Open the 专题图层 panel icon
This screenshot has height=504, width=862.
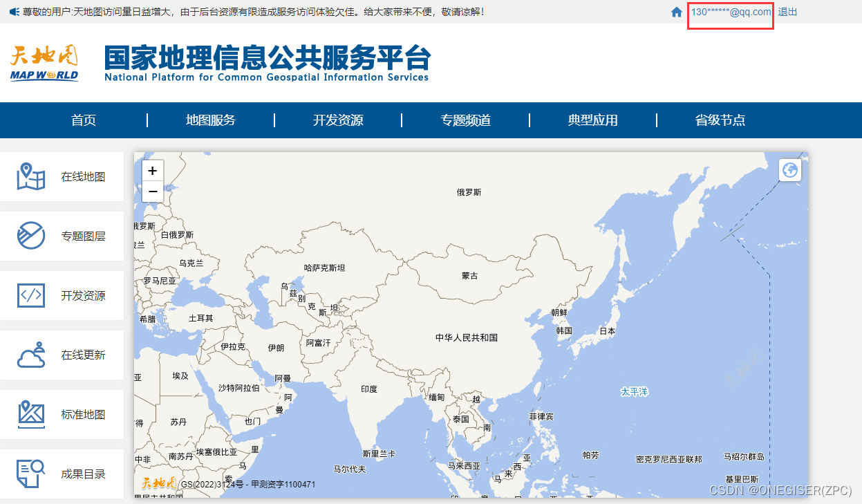pyautogui.click(x=30, y=236)
